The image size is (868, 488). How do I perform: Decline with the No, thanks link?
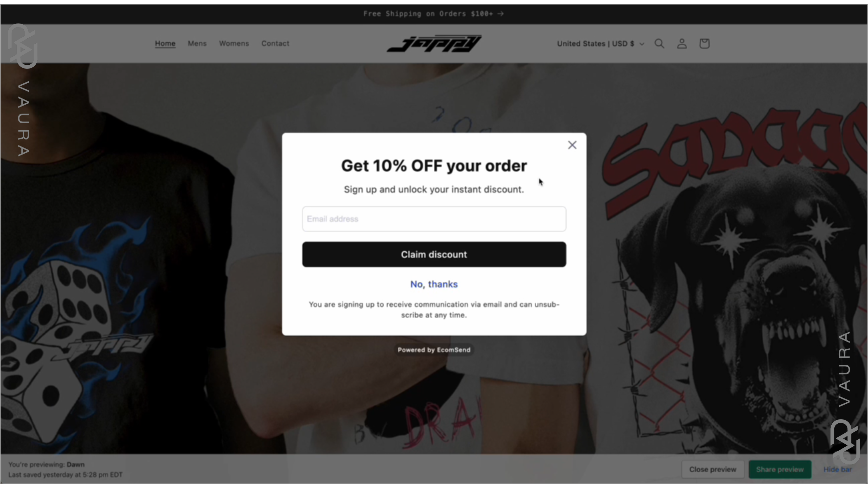(x=434, y=284)
